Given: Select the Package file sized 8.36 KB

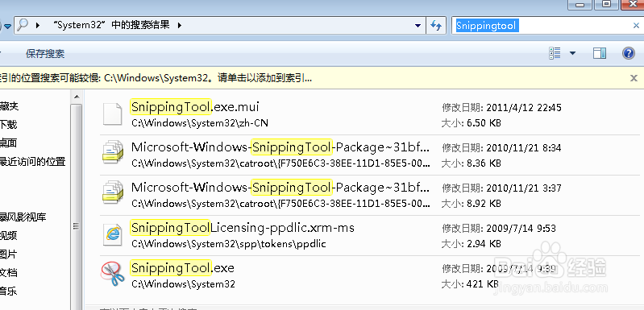Looking at the screenshot, I should [280, 147].
